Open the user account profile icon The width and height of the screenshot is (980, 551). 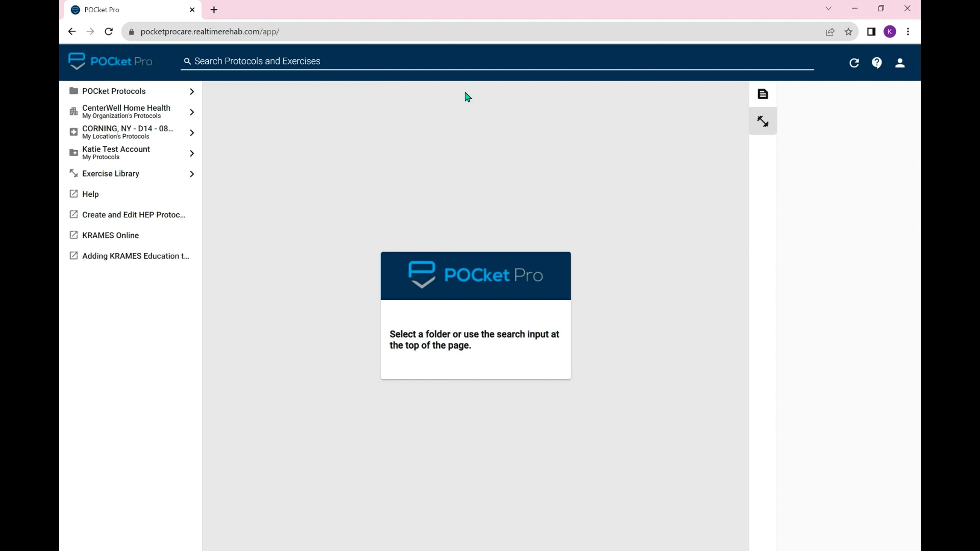tap(900, 63)
